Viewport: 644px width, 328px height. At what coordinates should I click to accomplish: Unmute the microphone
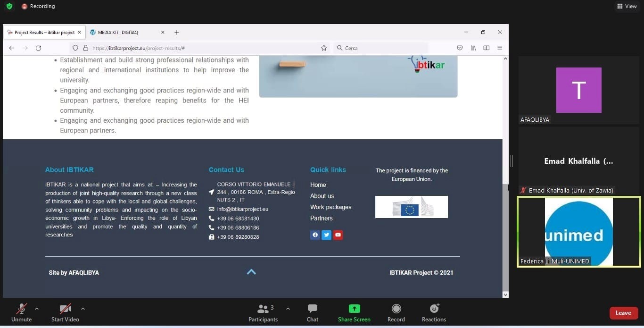[22, 313]
